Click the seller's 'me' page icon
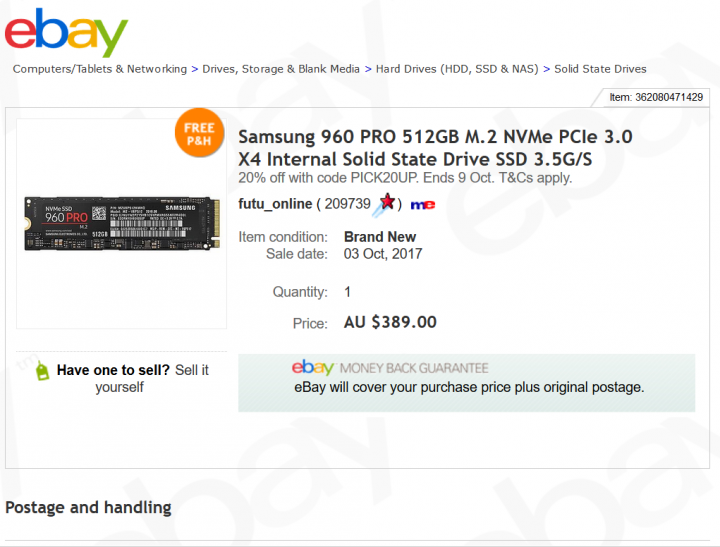 (x=422, y=204)
